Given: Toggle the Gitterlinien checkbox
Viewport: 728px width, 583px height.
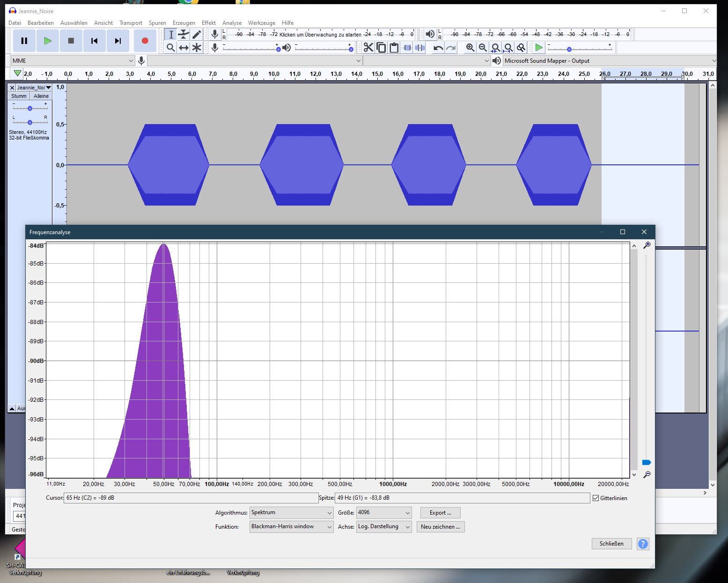Looking at the screenshot, I should 596,498.
